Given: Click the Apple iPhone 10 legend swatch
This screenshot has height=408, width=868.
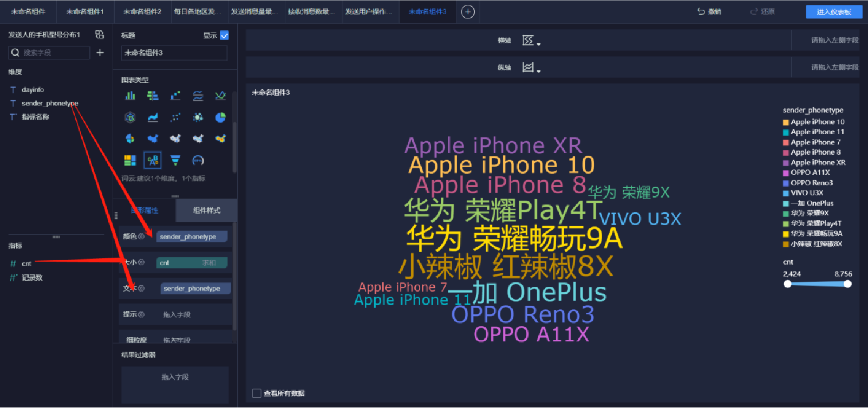Looking at the screenshot, I should (x=786, y=122).
